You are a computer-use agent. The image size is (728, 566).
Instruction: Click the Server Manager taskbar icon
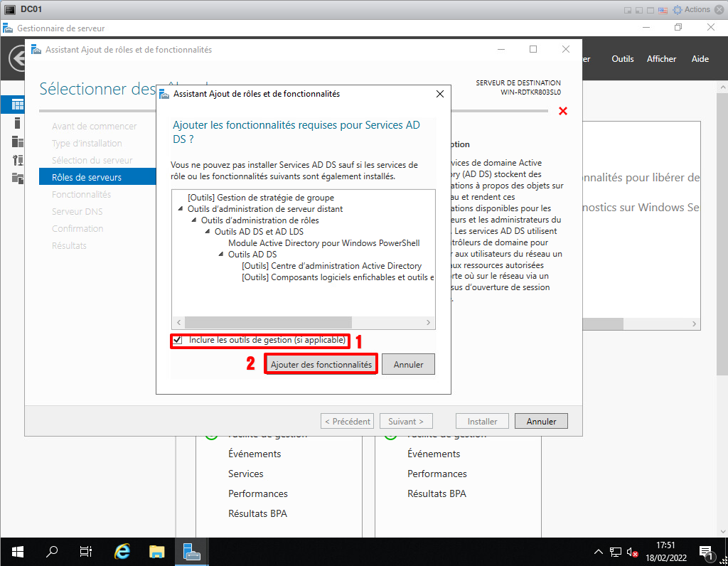tap(191, 551)
